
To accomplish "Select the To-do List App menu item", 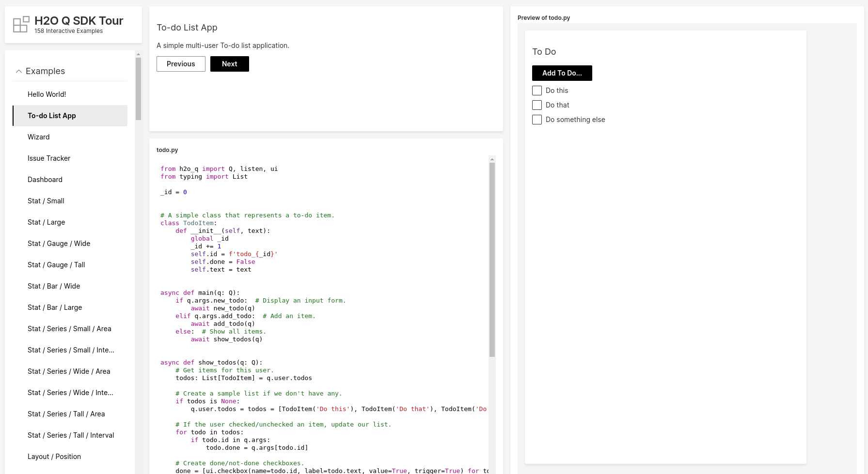I will tap(52, 116).
